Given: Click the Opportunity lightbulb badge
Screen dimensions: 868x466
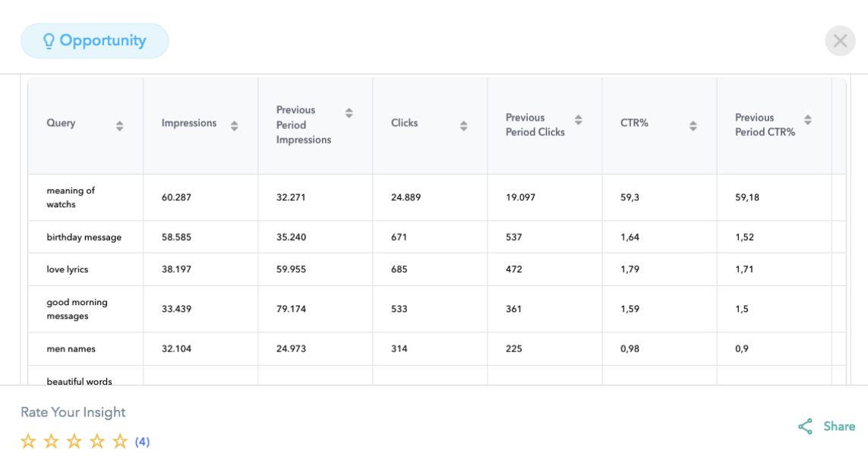Looking at the screenshot, I should 95,41.
